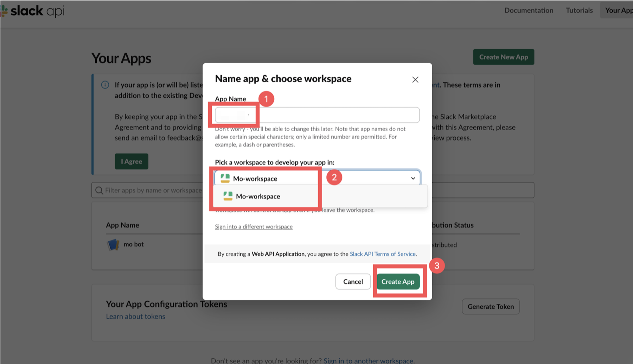Click the Your Apps page heading
633x364 pixels.
click(121, 58)
